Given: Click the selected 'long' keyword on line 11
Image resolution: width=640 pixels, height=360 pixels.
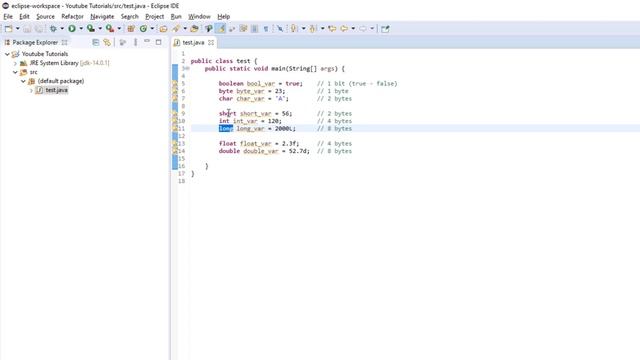Looking at the screenshot, I should (226, 129).
